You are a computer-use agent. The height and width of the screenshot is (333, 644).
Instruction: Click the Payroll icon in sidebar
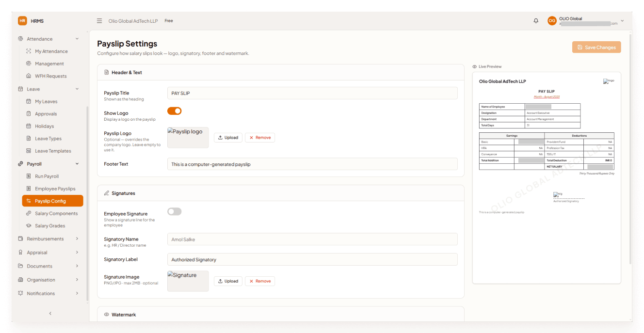pos(20,164)
